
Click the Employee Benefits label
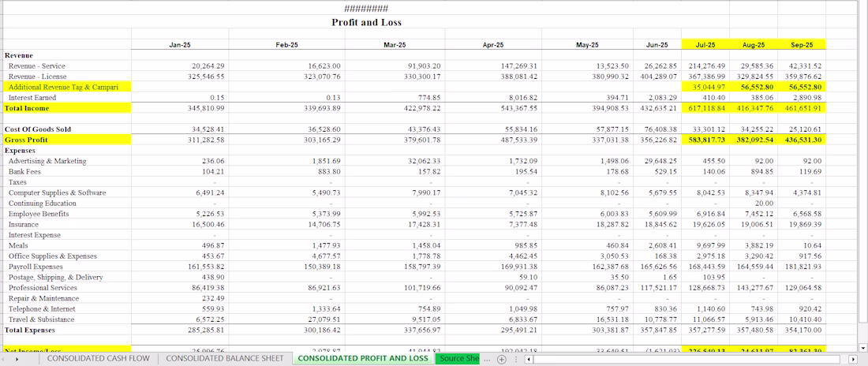pos(39,214)
